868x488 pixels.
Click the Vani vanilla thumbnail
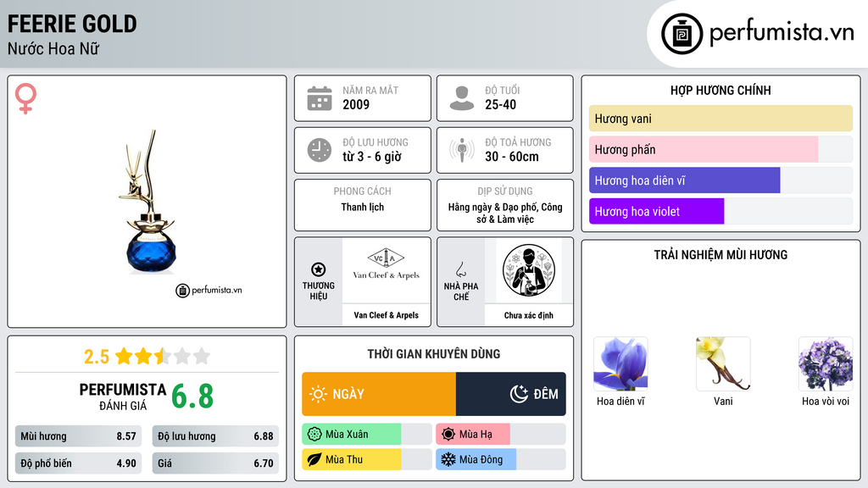723,364
